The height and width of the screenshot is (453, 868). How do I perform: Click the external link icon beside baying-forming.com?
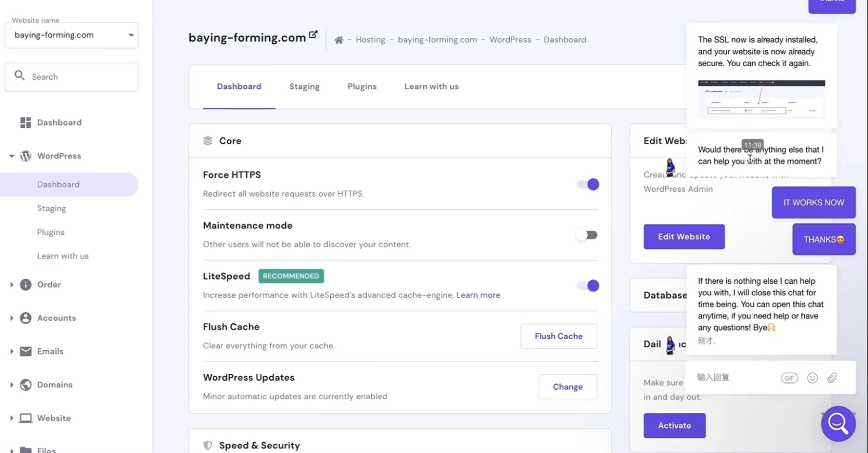click(x=313, y=35)
